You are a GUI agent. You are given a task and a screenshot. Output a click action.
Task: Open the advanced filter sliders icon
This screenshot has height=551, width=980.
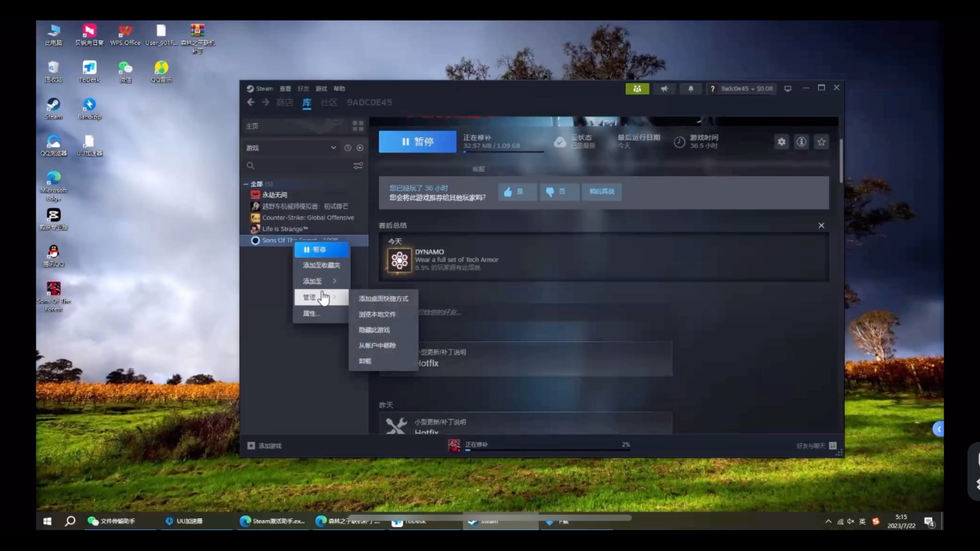pyautogui.click(x=358, y=166)
